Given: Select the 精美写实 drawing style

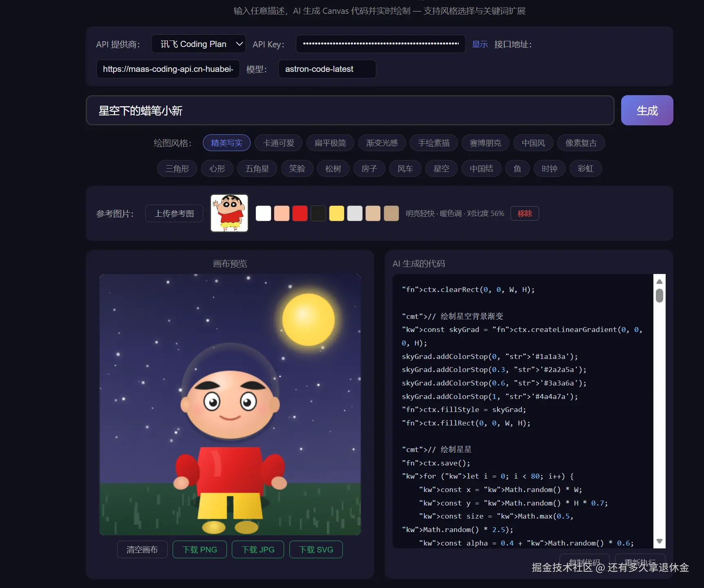Looking at the screenshot, I should click(227, 143).
